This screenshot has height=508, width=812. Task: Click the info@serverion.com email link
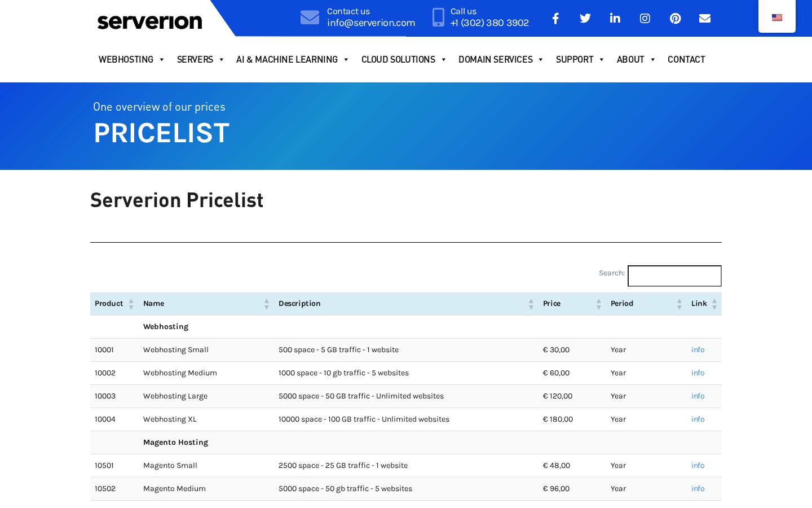(371, 23)
